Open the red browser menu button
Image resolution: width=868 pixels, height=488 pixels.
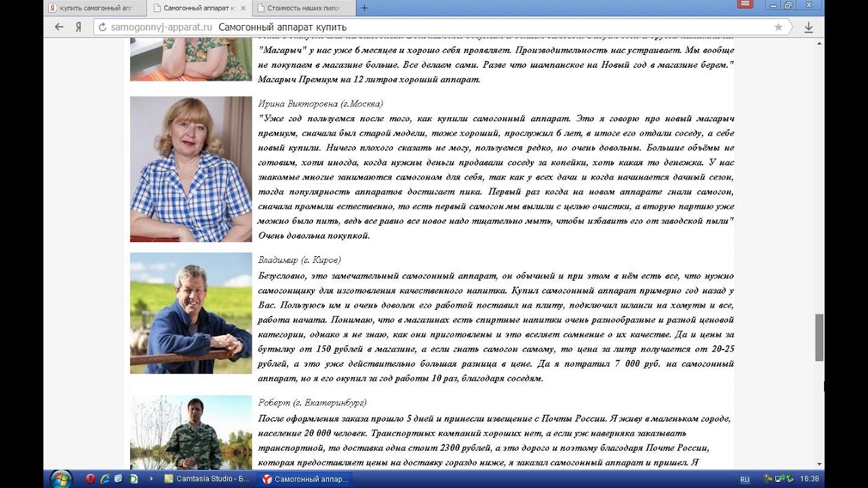pyautogui.click(x=745, y=5)
